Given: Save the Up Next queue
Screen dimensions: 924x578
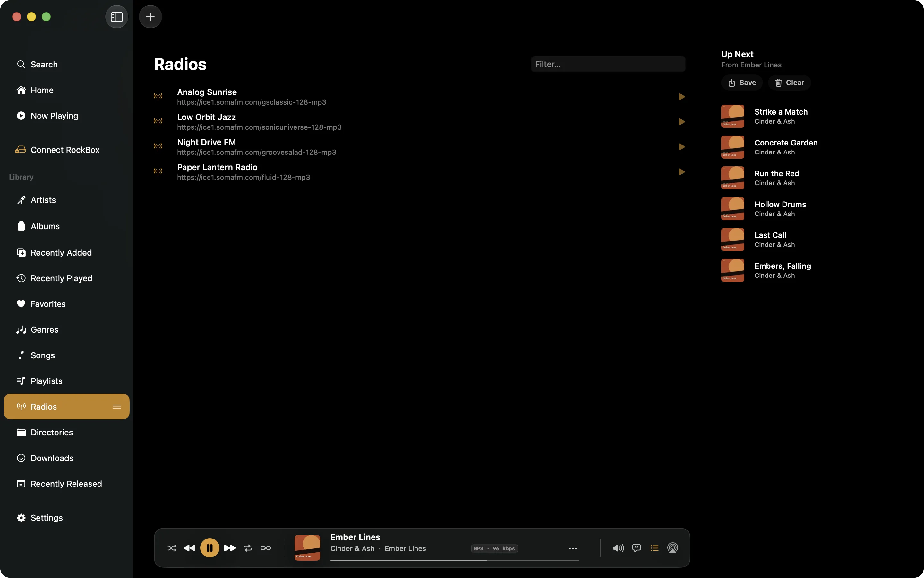Looking at the screenshot, I should click(x=742, y=83).
